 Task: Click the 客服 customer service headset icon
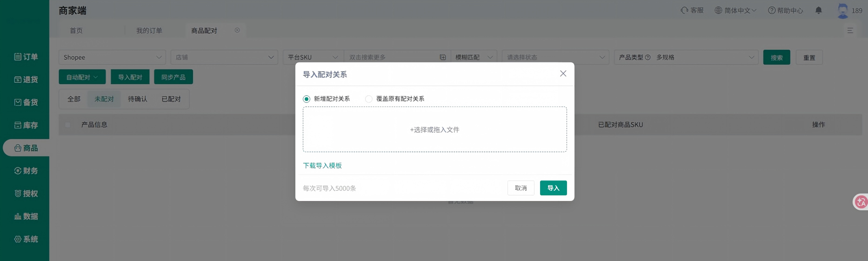coord(684,10)
